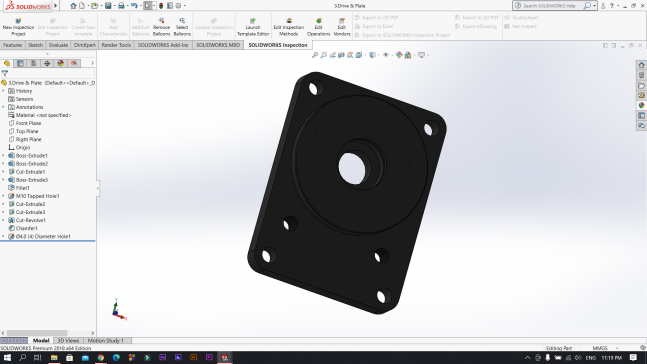Open Edit Inspection Methods
Screen dimensions: 647x364
click(288, 27)
